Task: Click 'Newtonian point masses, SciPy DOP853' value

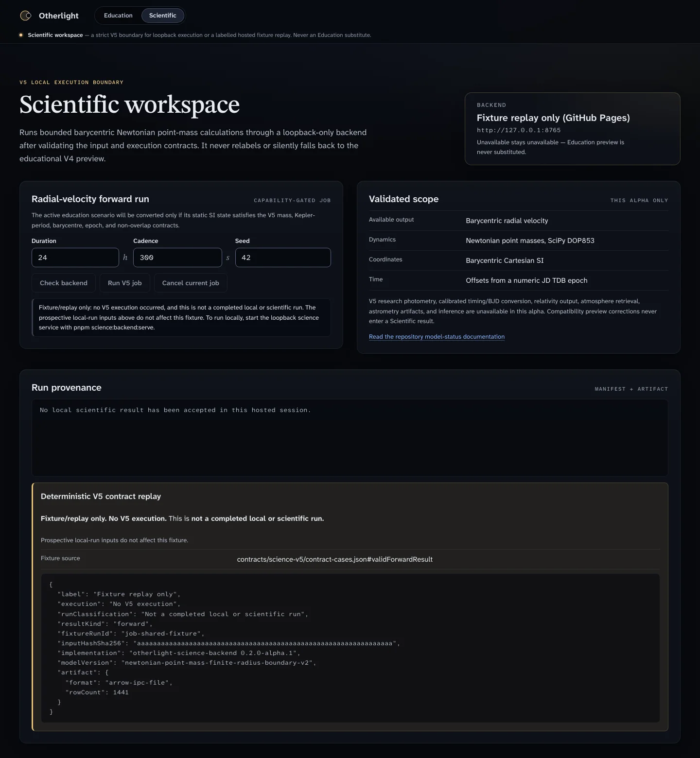Action: coord(530,241)
